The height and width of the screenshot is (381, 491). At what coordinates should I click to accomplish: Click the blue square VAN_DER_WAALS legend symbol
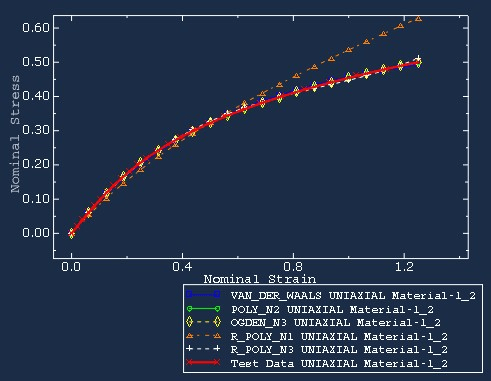[203, 294]
